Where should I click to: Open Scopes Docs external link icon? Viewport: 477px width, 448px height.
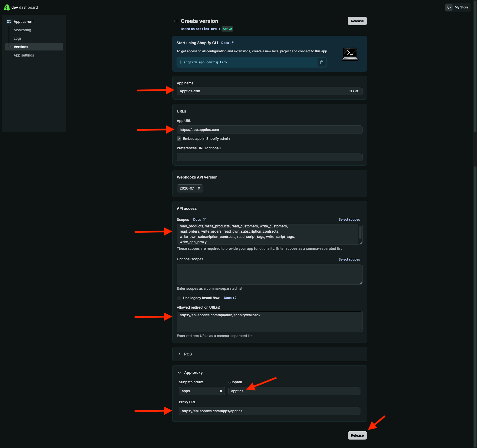point(204,220)
